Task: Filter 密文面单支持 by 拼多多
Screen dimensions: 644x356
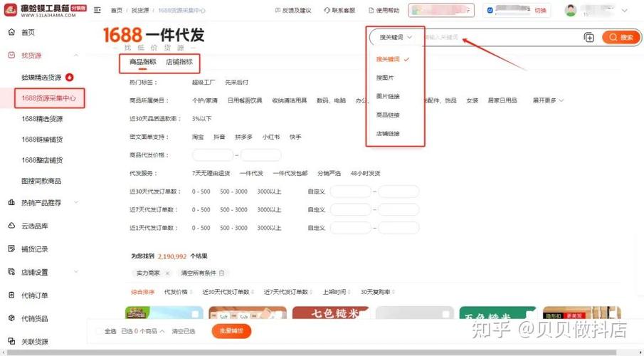Action: 243,137
